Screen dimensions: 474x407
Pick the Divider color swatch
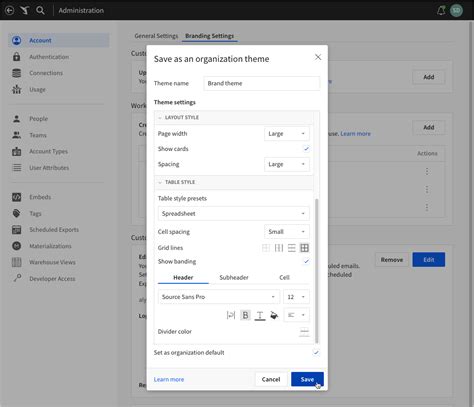[x=304, y=332]
